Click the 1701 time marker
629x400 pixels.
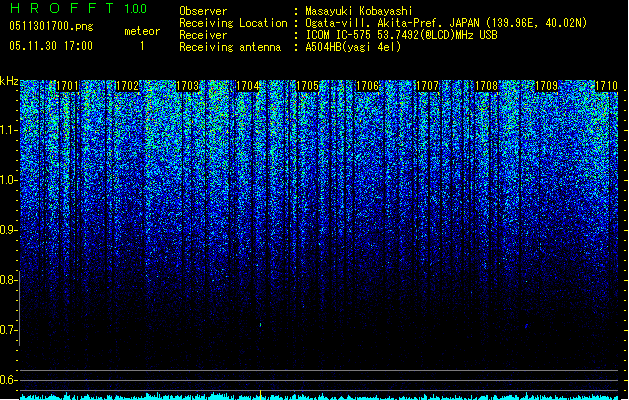point(67,86)
